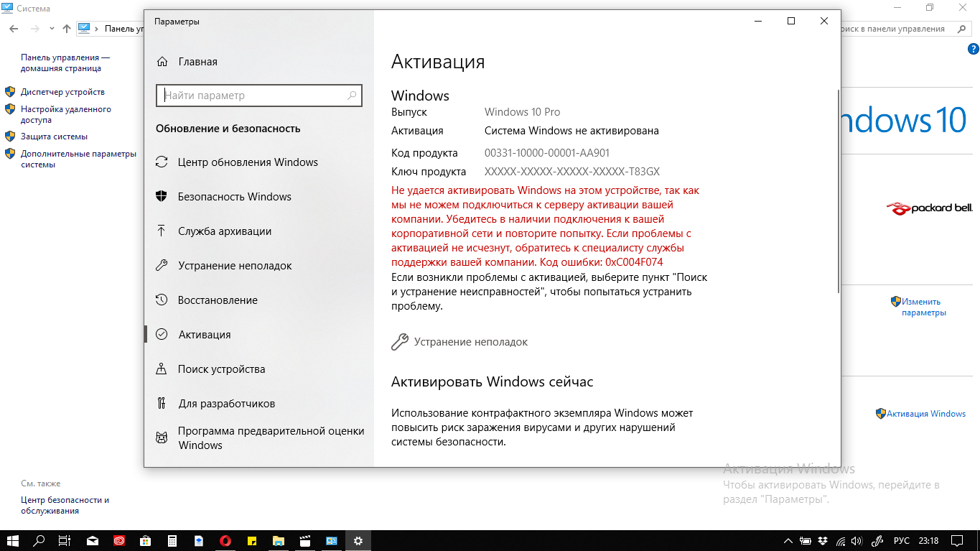Open the clapperboard video app on taskbar
The image size is (980, 551).
305,540
